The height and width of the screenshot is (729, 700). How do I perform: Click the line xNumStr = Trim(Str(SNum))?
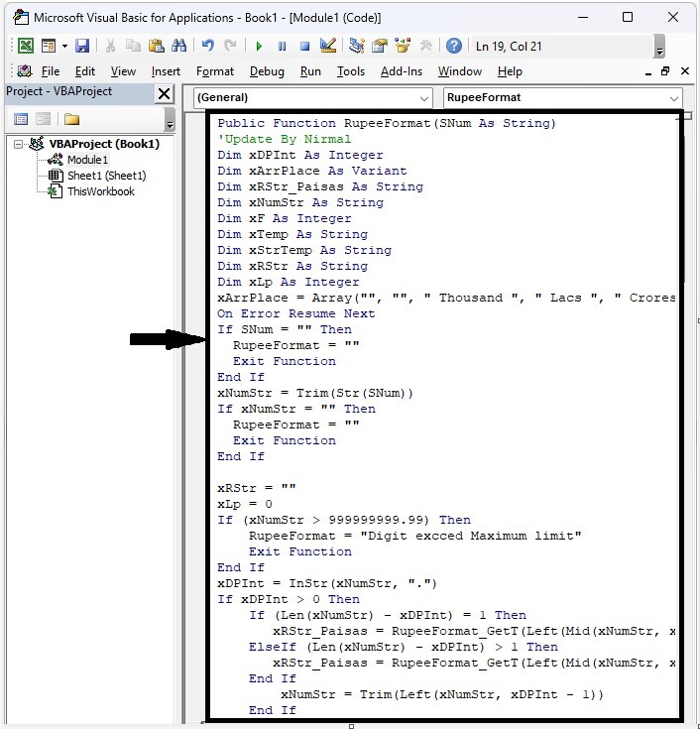coord(314,393)
